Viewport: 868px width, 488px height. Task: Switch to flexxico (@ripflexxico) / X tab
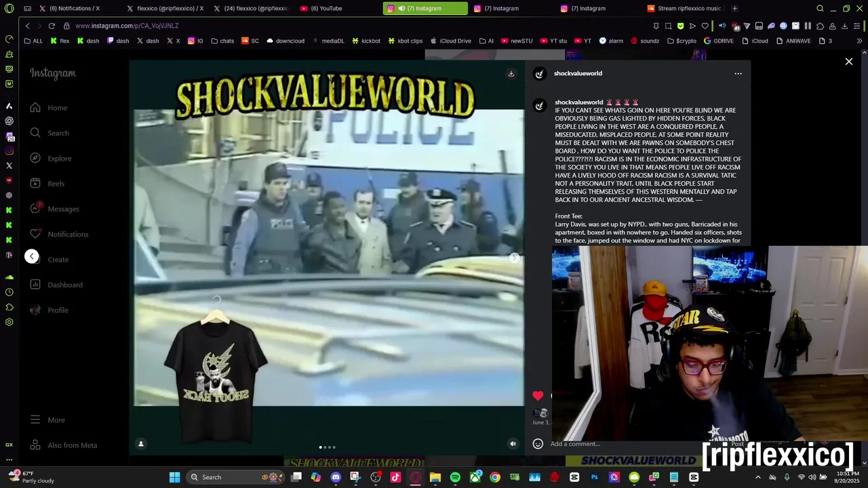point(165,9)
